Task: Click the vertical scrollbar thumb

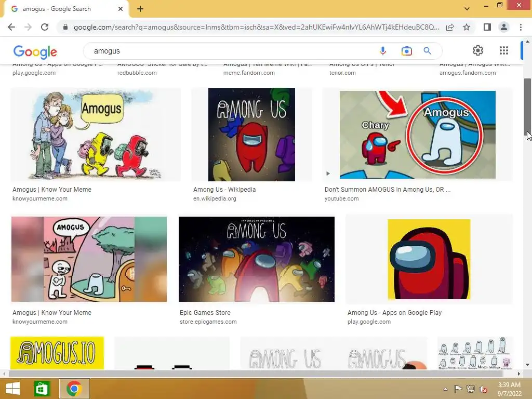Action: 528,107
